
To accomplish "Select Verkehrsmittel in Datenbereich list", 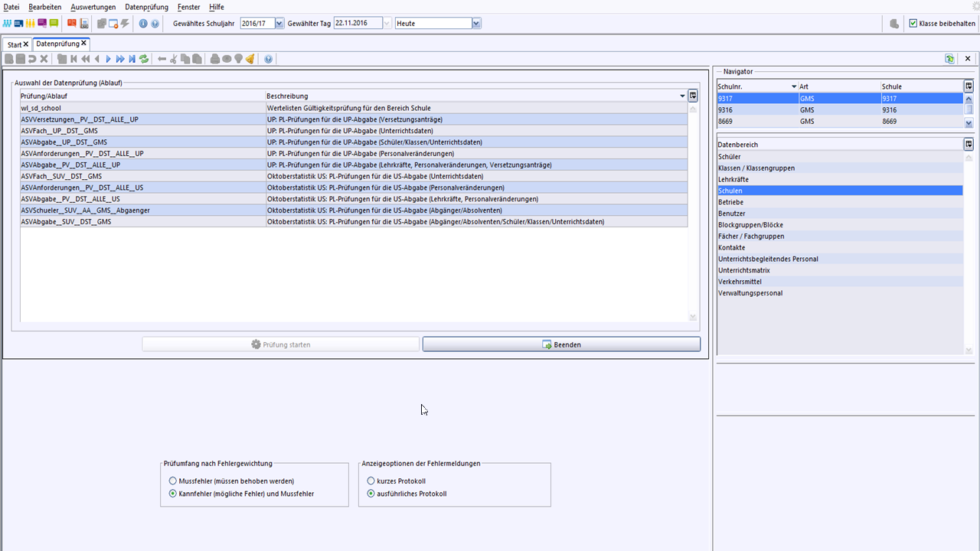I will 840,282.
